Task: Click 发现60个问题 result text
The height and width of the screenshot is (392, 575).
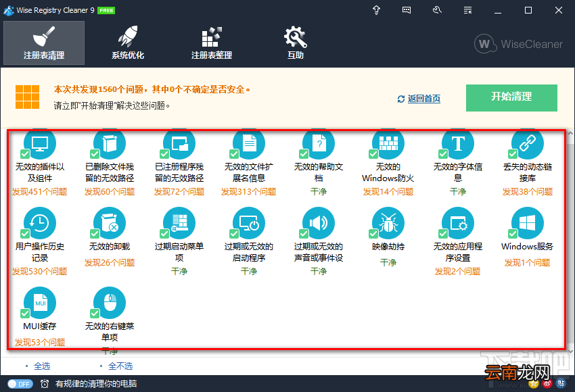Action: point(110,191)
